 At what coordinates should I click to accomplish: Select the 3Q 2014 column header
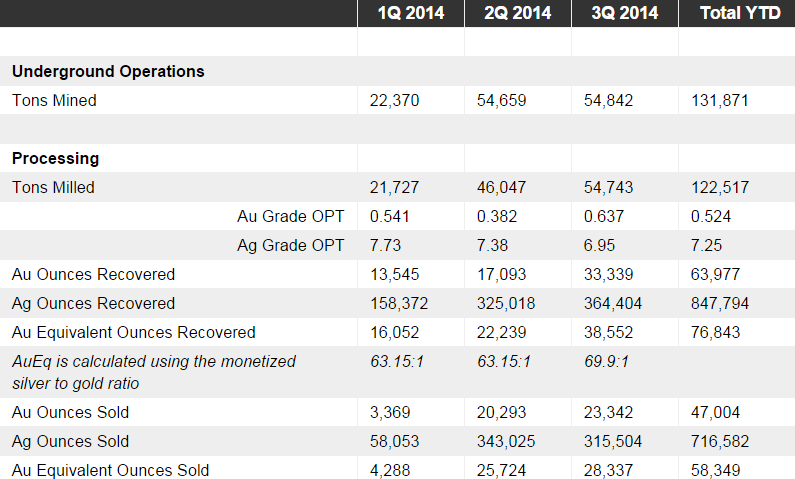[x=624, y=13]
